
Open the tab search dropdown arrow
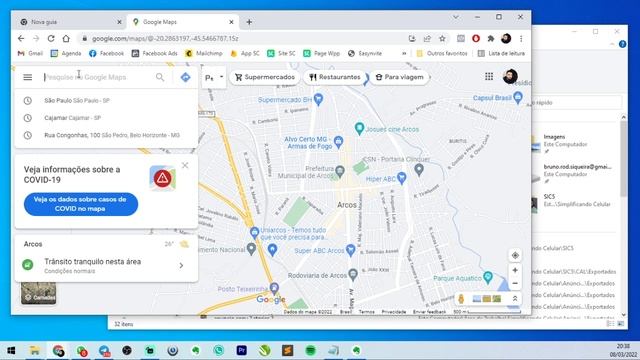coord(456,17)
